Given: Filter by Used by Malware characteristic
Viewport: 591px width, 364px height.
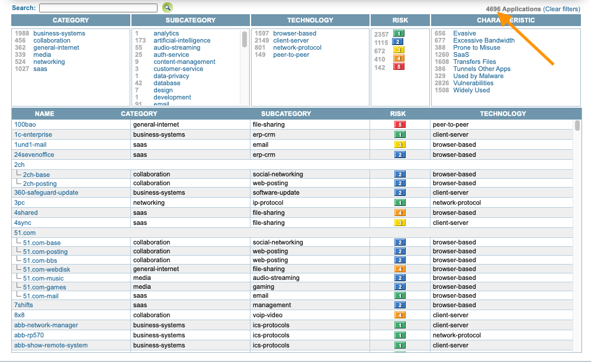Looking at the screenshot, I should point(478,76).
